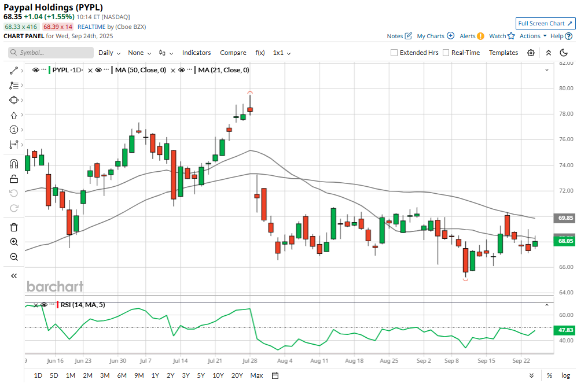The width and height of the screenshot is (588, 391).
Task: Collapse the left drawing toolbar
Action: (14, 276)
